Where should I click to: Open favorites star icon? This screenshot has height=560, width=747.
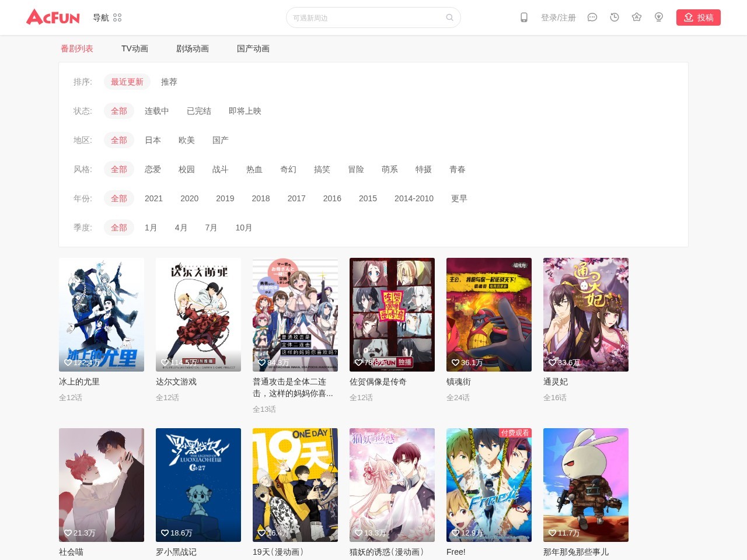click(x=637, y=17)
